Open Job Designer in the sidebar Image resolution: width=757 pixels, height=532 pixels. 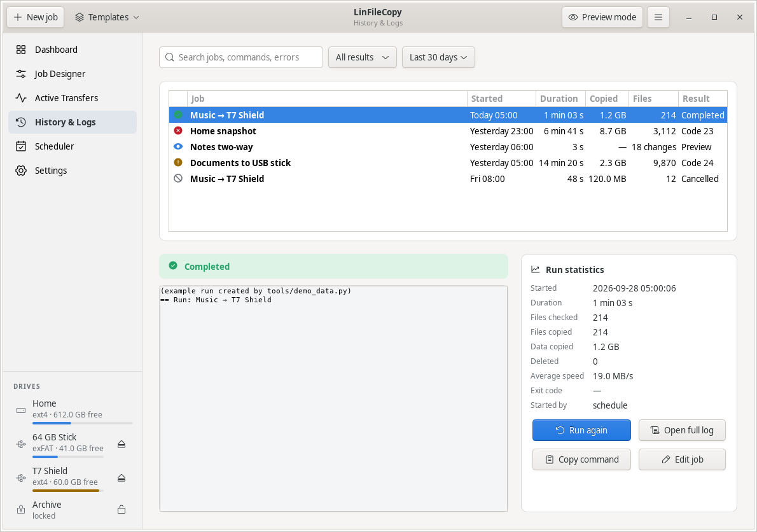tap(73, 74)
